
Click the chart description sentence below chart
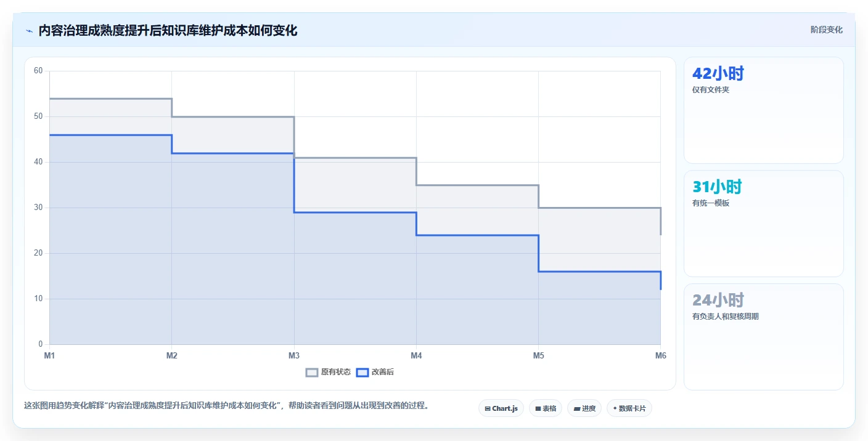point(226,406)
